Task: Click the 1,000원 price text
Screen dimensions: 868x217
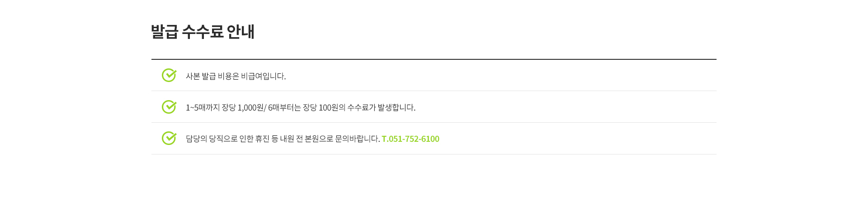Action: 250,107
